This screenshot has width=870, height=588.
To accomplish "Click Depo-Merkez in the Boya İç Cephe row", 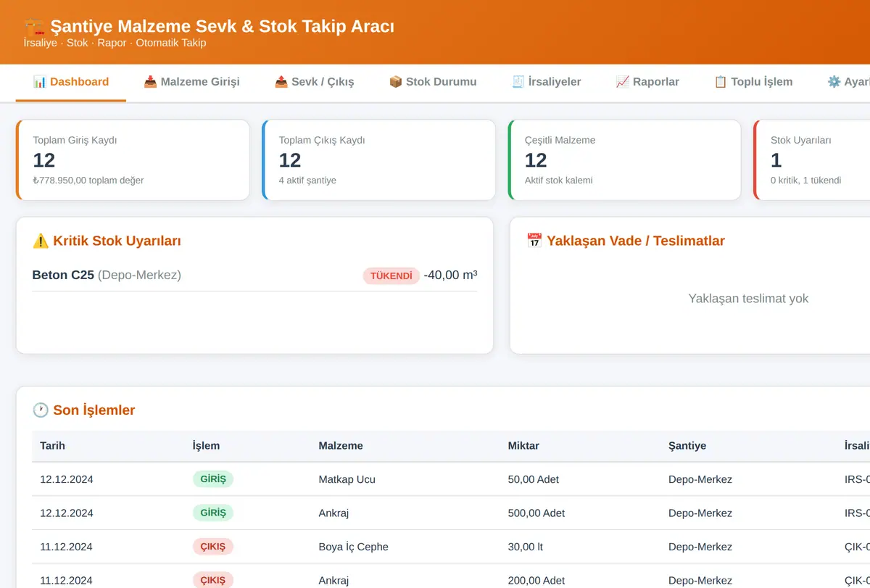I will (x=700, y=547).
